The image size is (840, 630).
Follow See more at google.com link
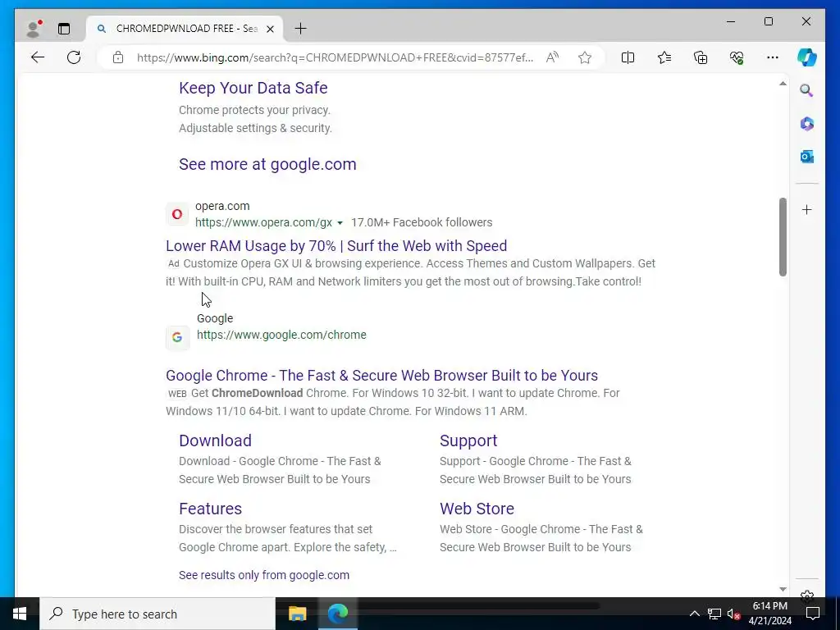pos(267,164)
